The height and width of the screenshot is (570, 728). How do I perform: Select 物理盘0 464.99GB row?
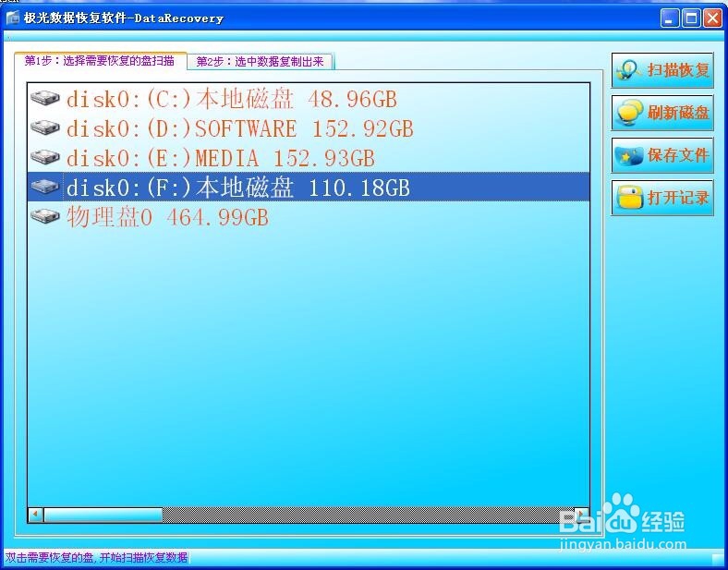(x=309, y=217)
